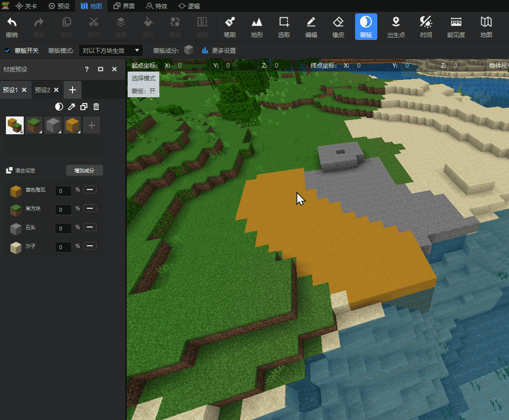Open the 出生点 spawn point tool
This screenshot has height=420, width=509.
pyautogui.click(x=396, y=27)
